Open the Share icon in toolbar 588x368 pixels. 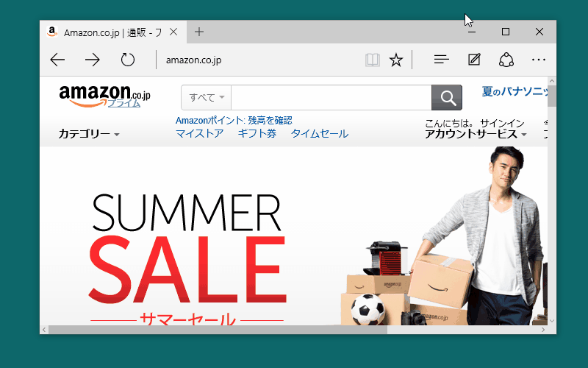(506, 60)
